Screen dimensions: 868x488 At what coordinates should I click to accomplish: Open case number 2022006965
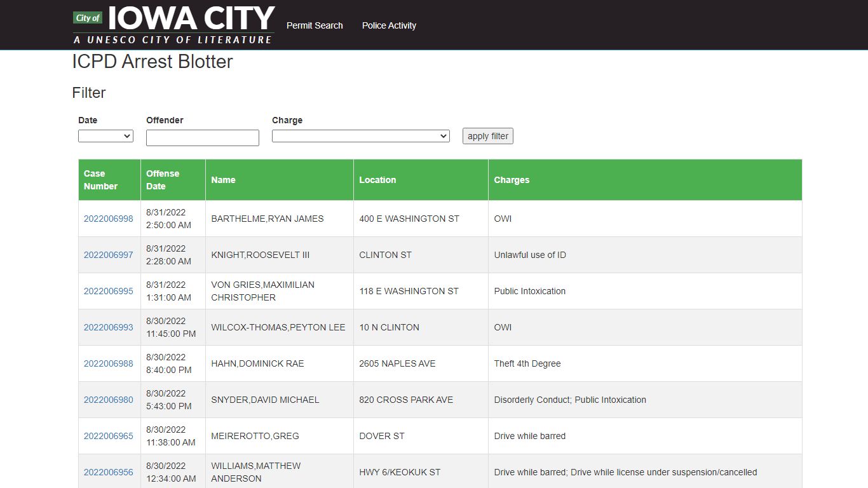click(109, 436)
